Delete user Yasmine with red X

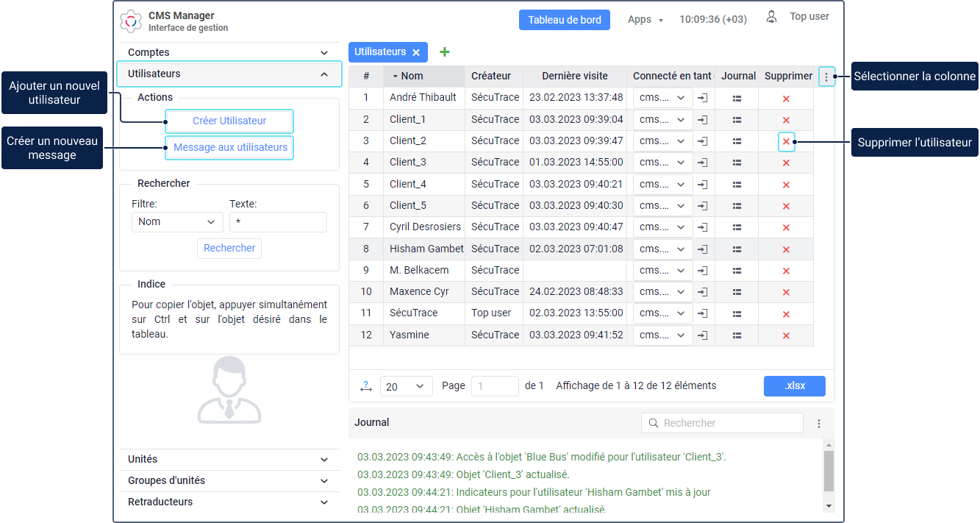click(786, 335)
